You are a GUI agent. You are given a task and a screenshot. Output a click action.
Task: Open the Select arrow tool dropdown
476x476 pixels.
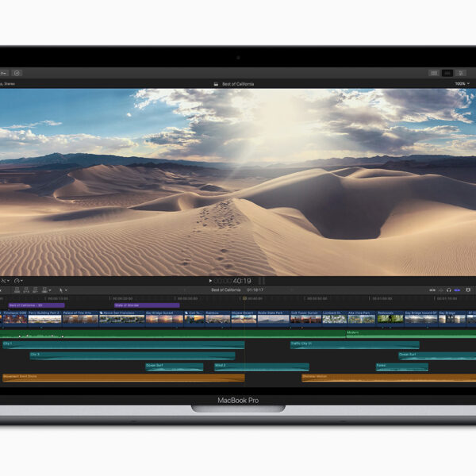(63, 290)
